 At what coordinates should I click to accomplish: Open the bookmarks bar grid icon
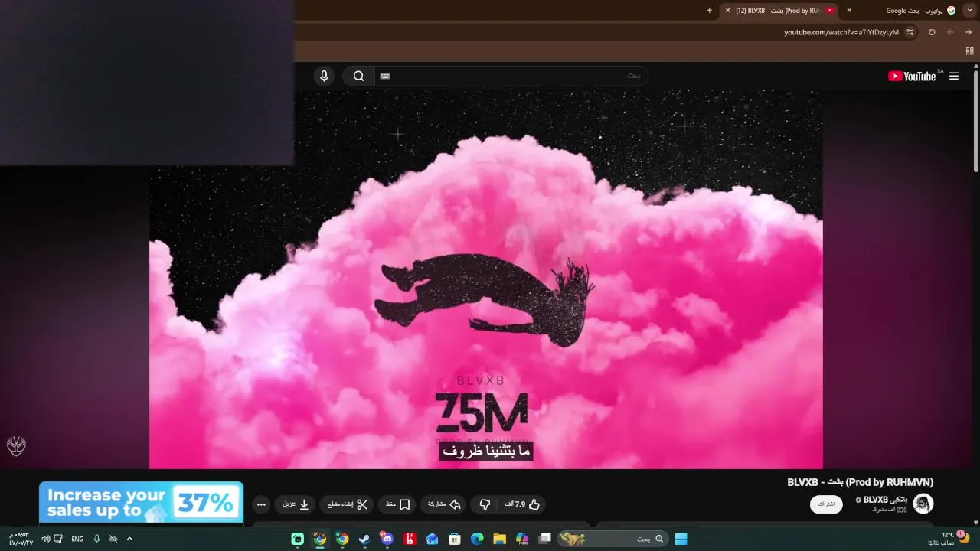[969, 51]
